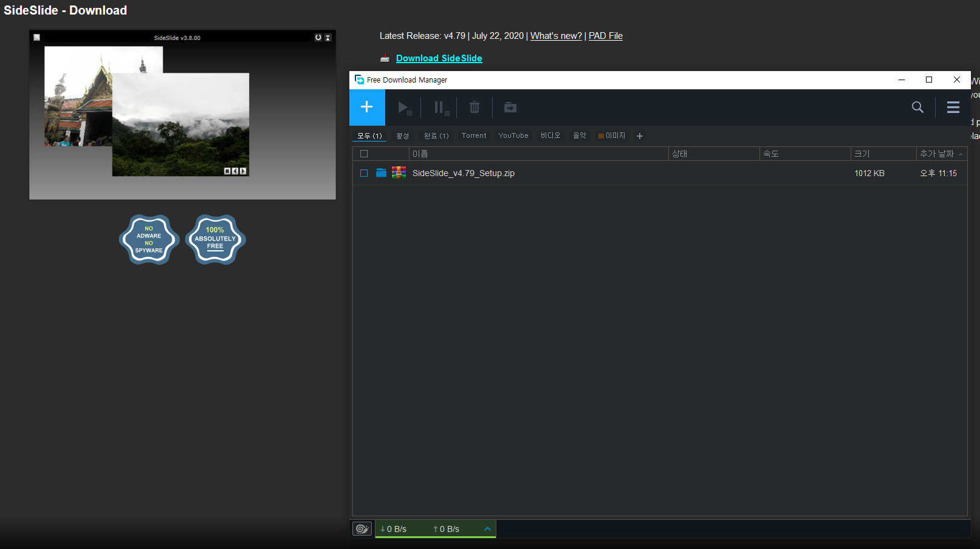This screenshot has height=549, width=980.
Task: Filter downloads by 비디오 tab
Action: (550, 135)
